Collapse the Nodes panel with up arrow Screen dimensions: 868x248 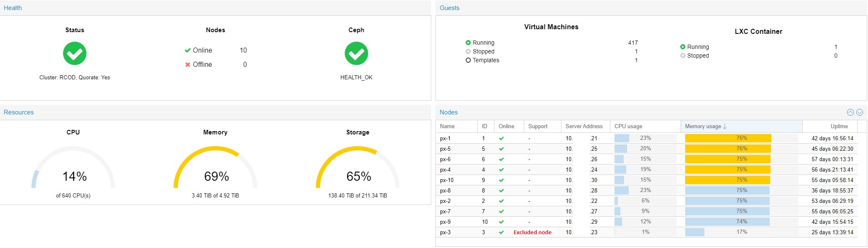850,112
